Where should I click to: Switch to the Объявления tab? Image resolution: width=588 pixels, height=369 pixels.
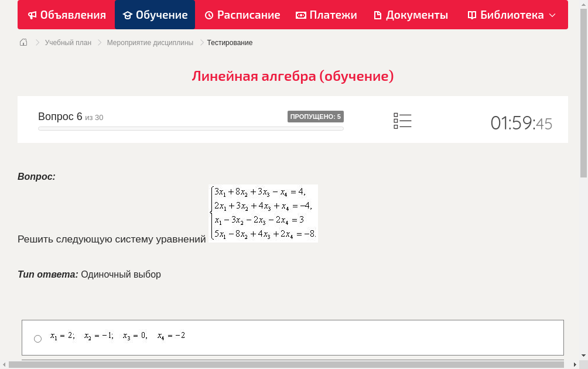[x=66, y=15]
